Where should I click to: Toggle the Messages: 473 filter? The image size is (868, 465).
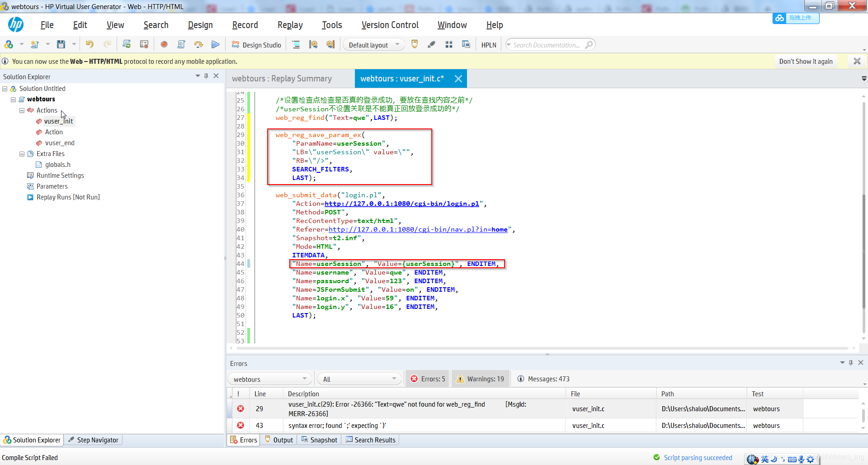[x=543, y=379]
